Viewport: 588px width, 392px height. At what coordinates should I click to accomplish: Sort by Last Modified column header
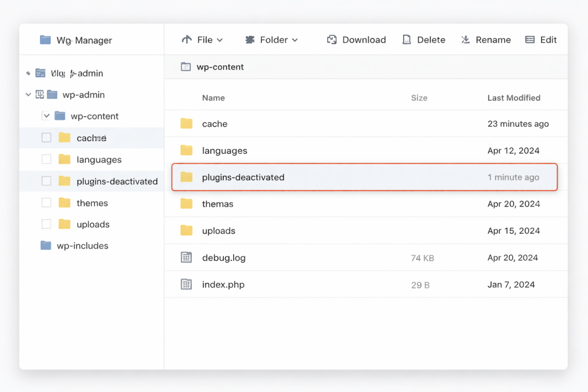(x=514, y=98)
